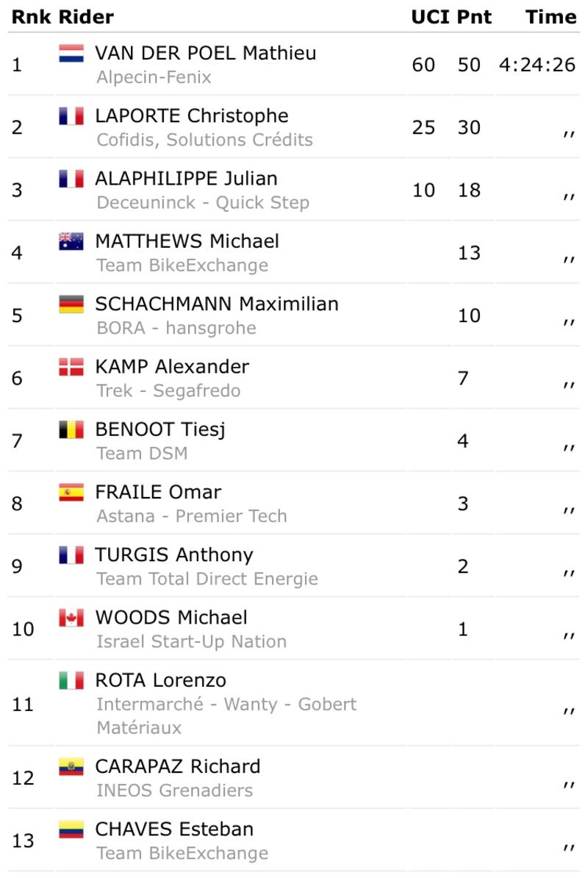Open rider page for VAN DER POEL Mathieu

205,53
